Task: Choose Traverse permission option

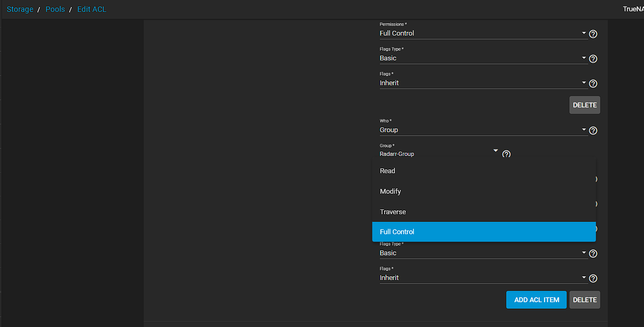Action: click(484, 212)
